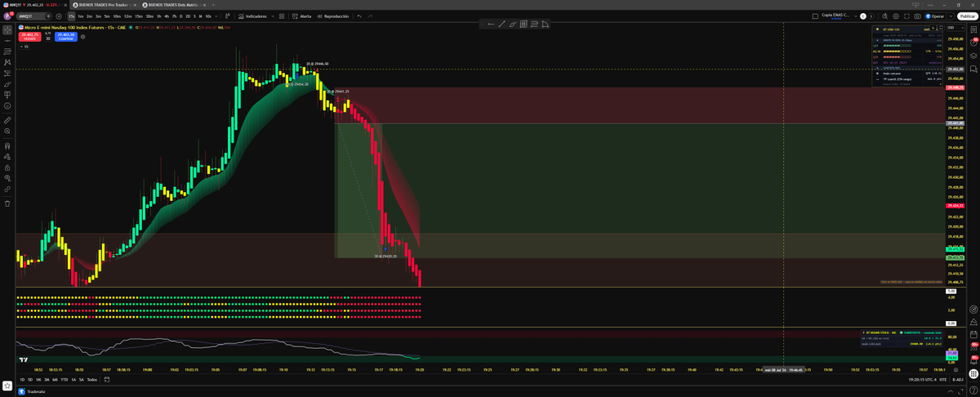Switch chart to 1m timeframe
The width and height of the screenshot is (980, 397).
80,16
